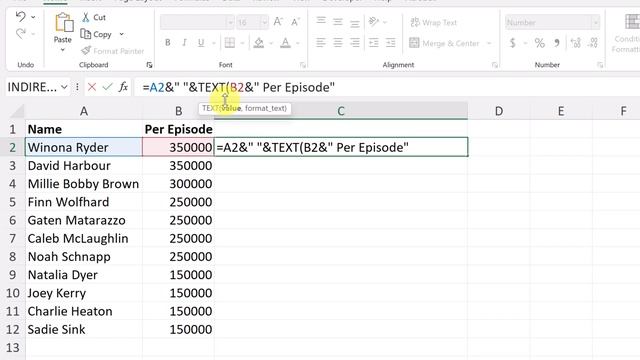Click Sadie Sink cell
The width and height of the screenshot is (640, 360).
[x=84, y=329]
